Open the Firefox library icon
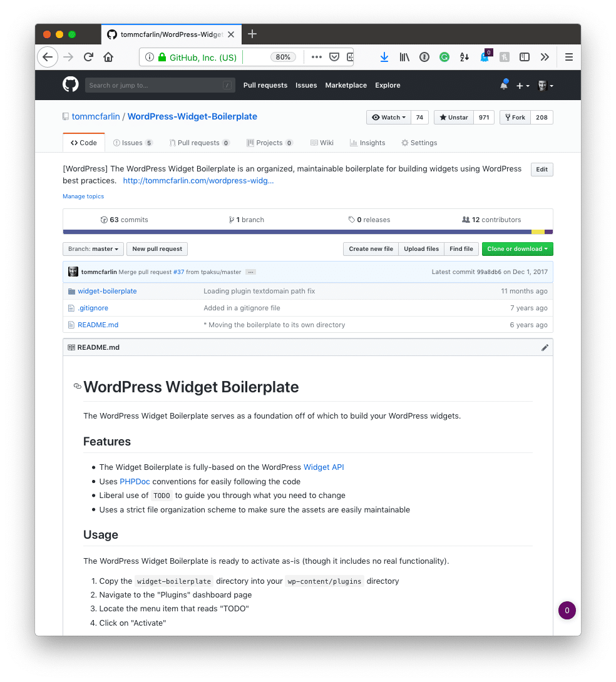The height and width of the screenshot is (682, 616). click(404, 57)
